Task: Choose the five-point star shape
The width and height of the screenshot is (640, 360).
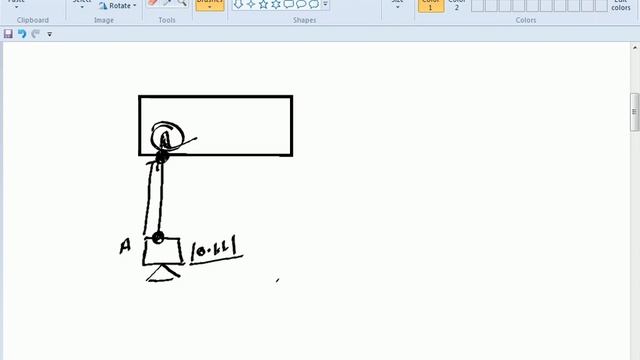Action: (264, 4)
